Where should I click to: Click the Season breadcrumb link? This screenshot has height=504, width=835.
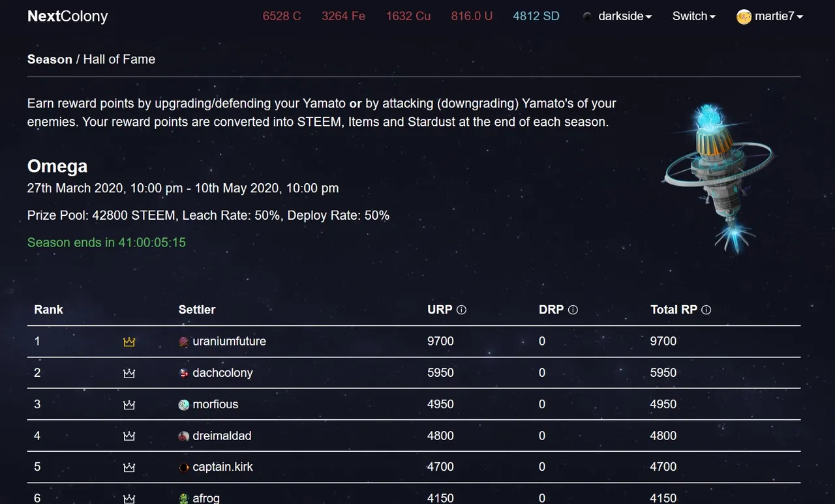[x=50, y=59]
